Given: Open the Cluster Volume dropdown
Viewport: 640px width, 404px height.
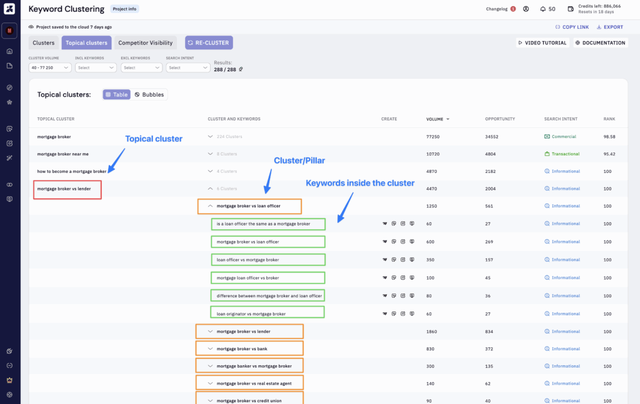Looking at the screenshot, I should tap(49, 68).
